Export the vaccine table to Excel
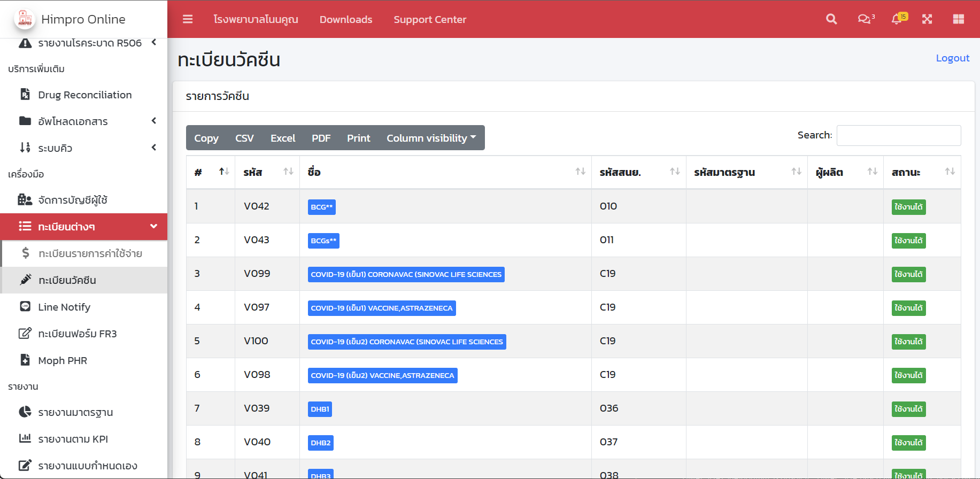The height and width of the screenshot is (479, 980). pos(283,138)
